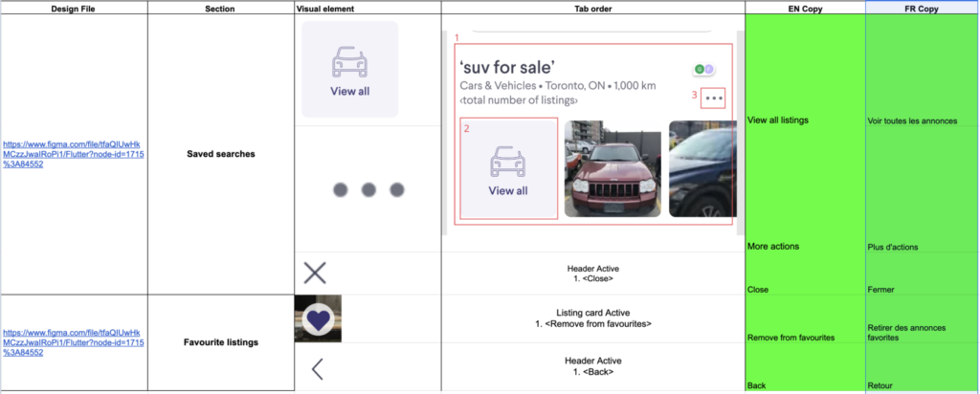Open the Figma link in the Favourite listings row
The width and height of the screenshot is (980, 394).
[x=74, y=341]
